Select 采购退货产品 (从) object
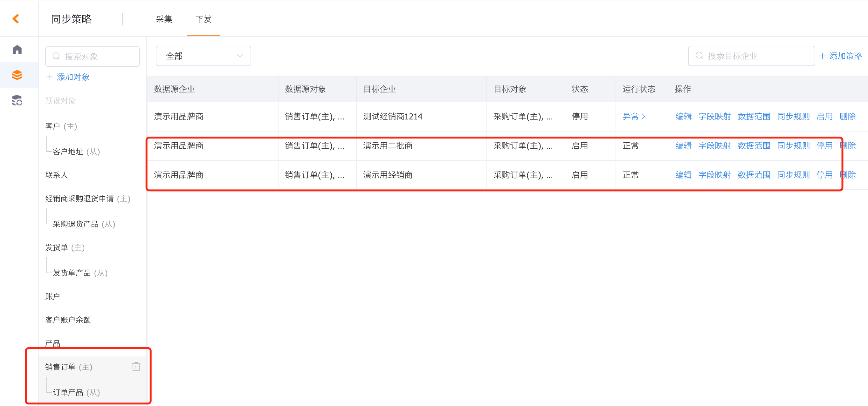This screenshot has height=406, width=868. click(x=84, y=224)
